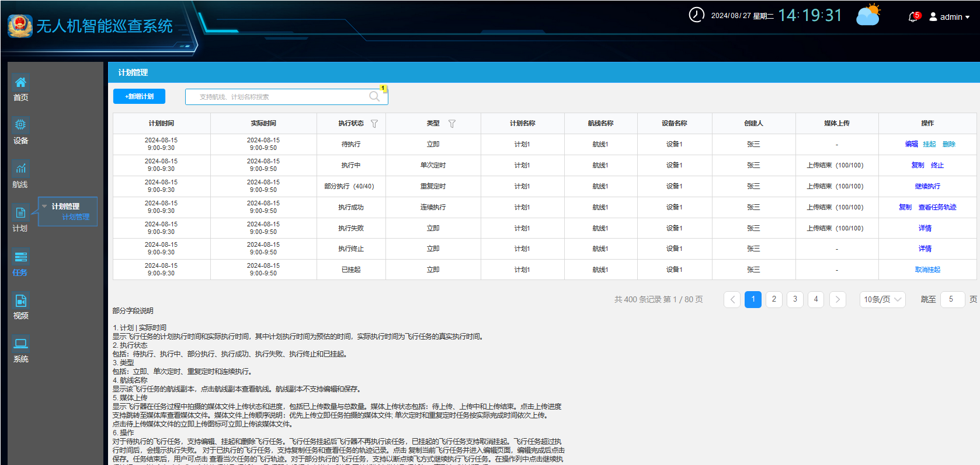Click the 计划名称 column header
This screenshot has height=465, width=980.
coord(522,123)
